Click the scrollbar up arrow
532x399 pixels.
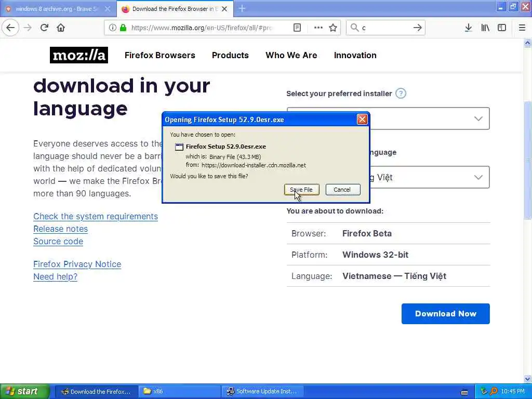[527, 43]
